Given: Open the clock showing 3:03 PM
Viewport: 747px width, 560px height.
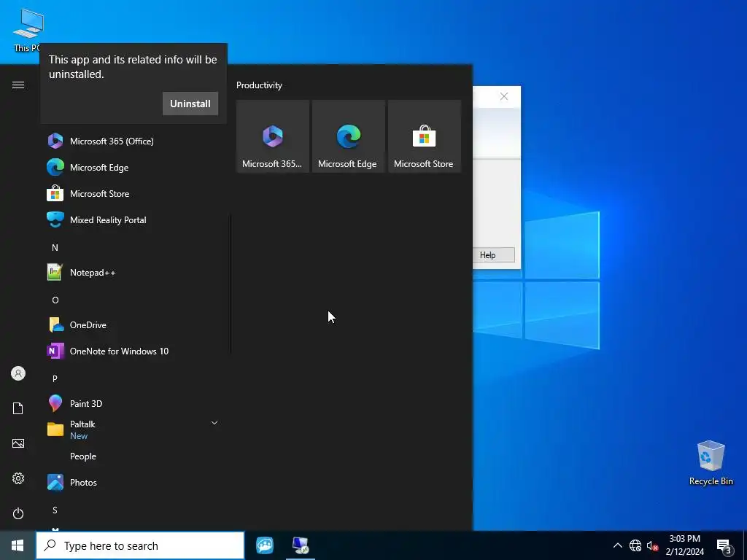Looking at the screenshot, I should [x=684, y=545].
